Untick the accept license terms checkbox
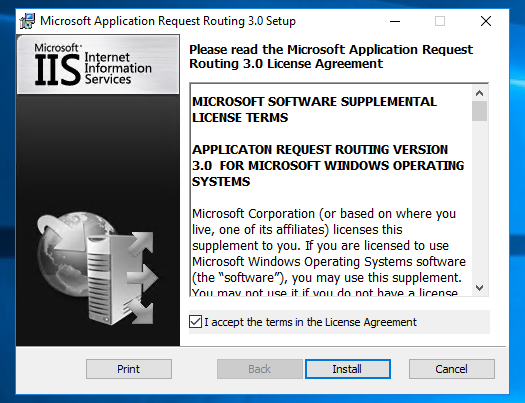The width and height of the screenshot is (525, 403). [195, 322]
